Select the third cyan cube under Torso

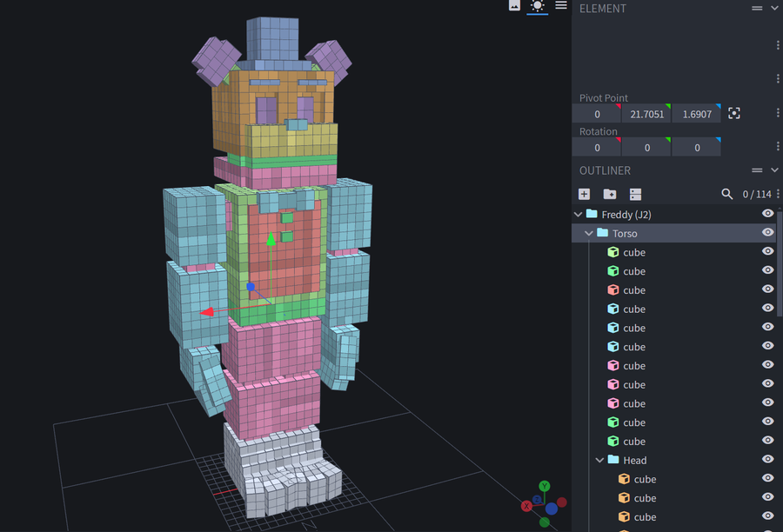(x=674, y=347)
